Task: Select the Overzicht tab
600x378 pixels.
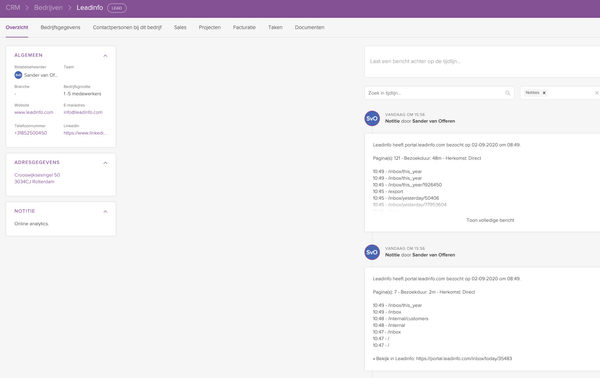Action: [17, 28]
